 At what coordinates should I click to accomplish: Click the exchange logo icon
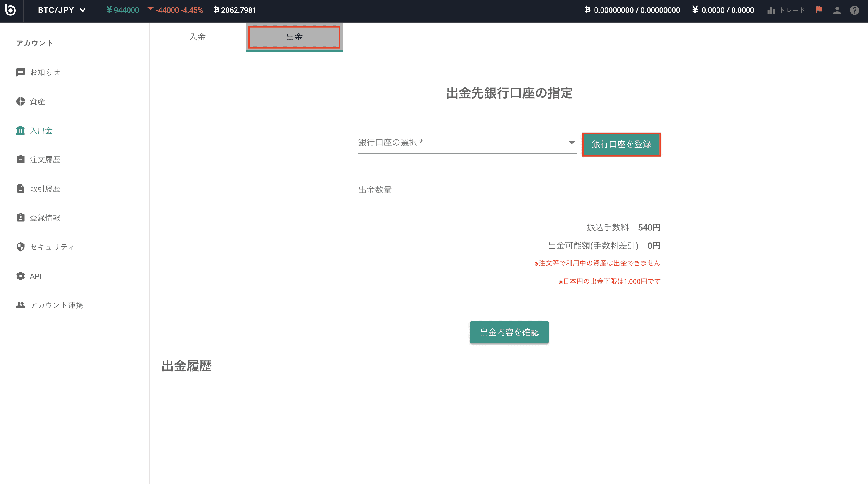coord(11,10)
